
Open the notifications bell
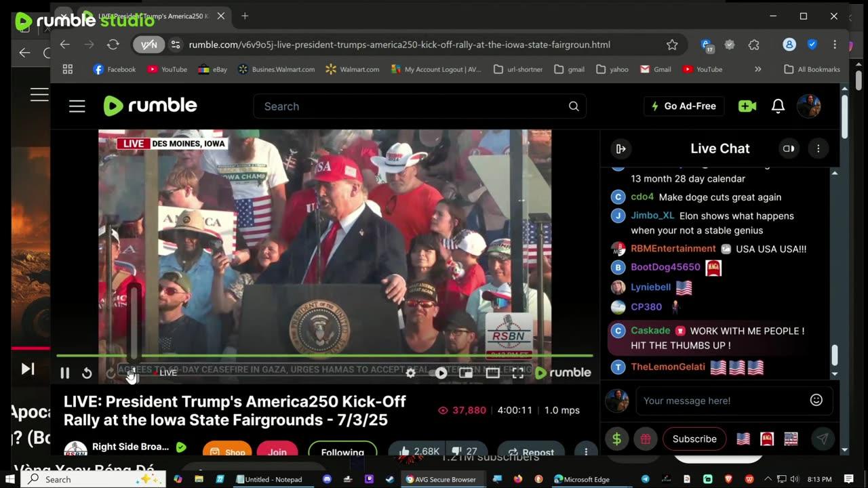pyautogui.click(x=778, y=106)
